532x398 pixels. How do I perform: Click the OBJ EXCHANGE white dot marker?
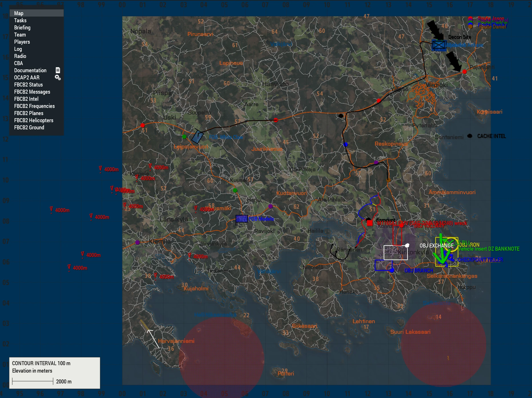point(407,246)
